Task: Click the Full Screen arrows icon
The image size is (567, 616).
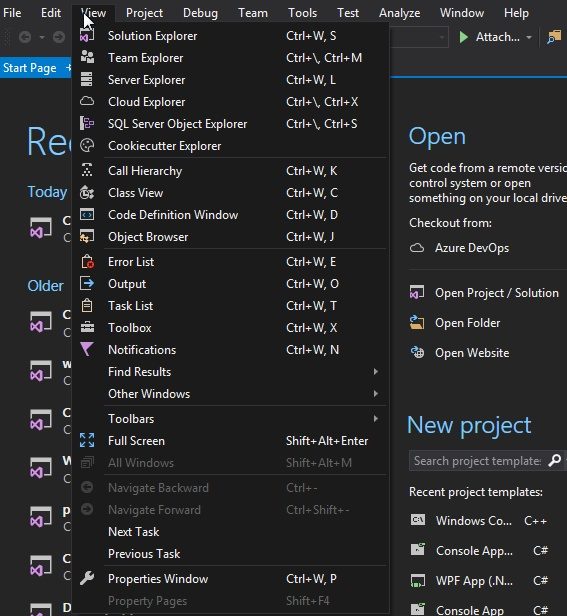Action: point(87,440)
